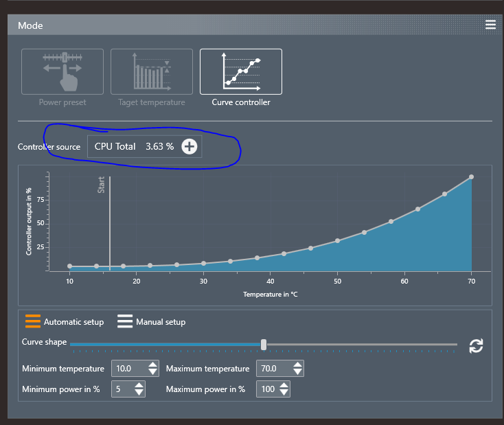Click the plus icon to add controller source
504x425 pixels.
click(189, 146)
